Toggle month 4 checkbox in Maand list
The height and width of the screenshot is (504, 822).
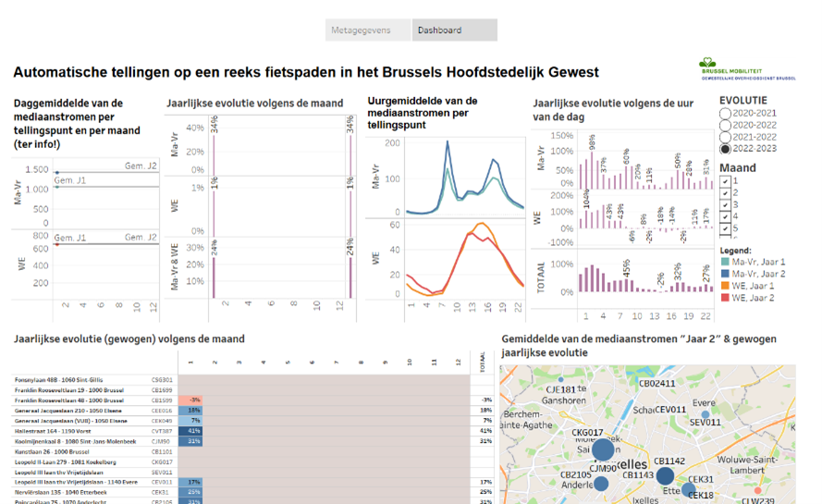pos(725,216)
